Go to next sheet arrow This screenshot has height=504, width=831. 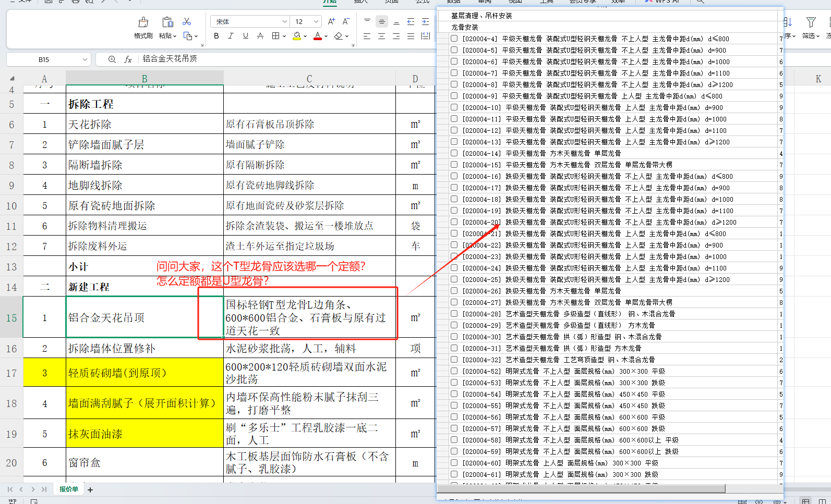pyautogui.click(x=33, y=489)
